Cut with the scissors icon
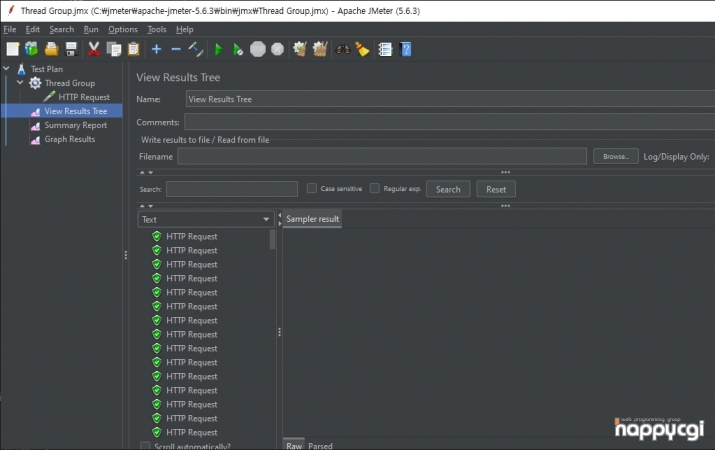 93,49
